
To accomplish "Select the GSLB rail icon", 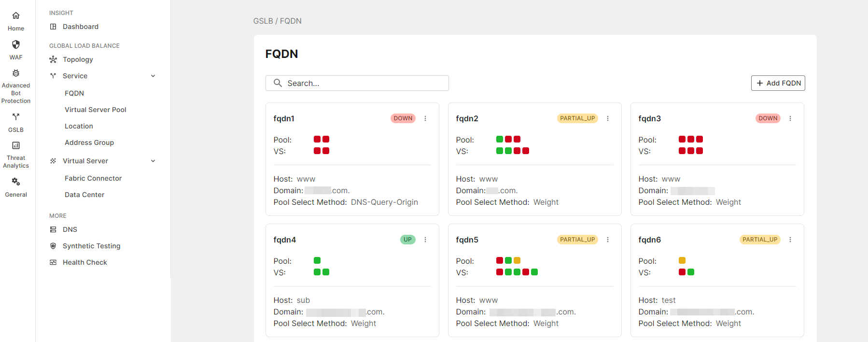I will (x=16, y=117).
